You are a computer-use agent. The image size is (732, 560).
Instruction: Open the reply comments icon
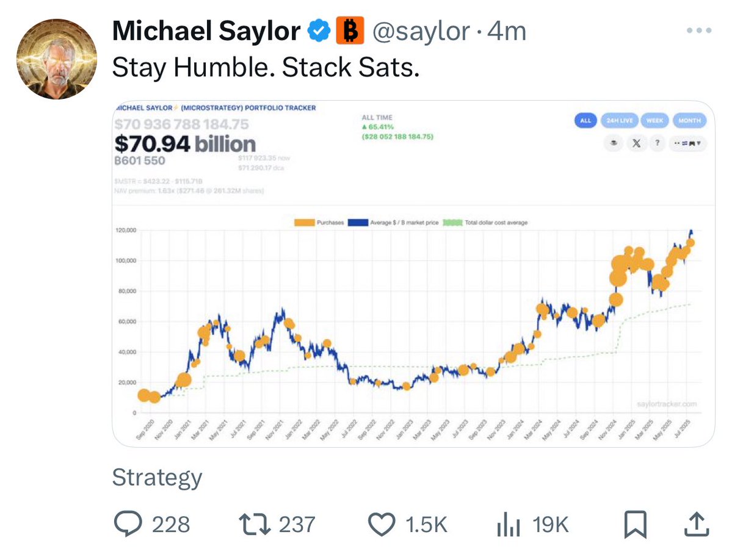point(128,523)
